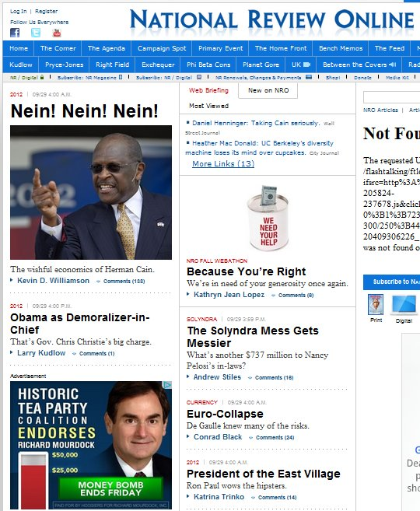Click the Print magazine cover icon
This screenshot has width=420, height=511.
tap(376, 304)
